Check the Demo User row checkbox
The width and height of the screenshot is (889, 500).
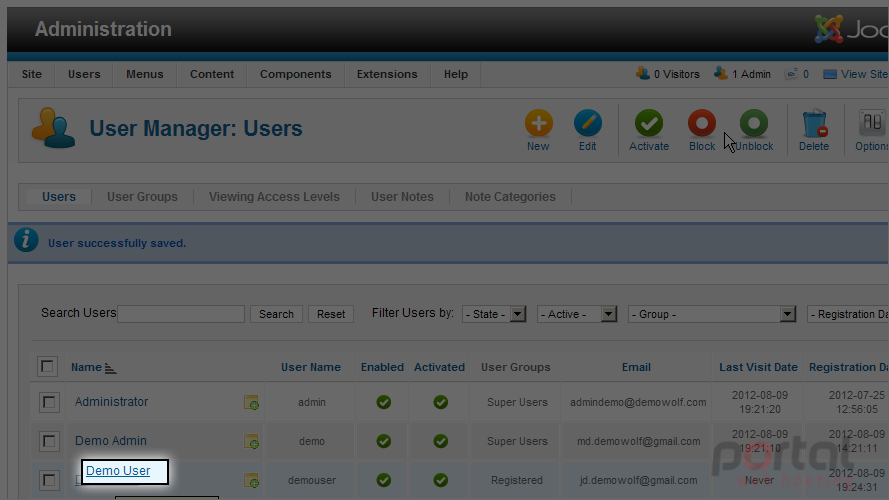pos(49,480)
